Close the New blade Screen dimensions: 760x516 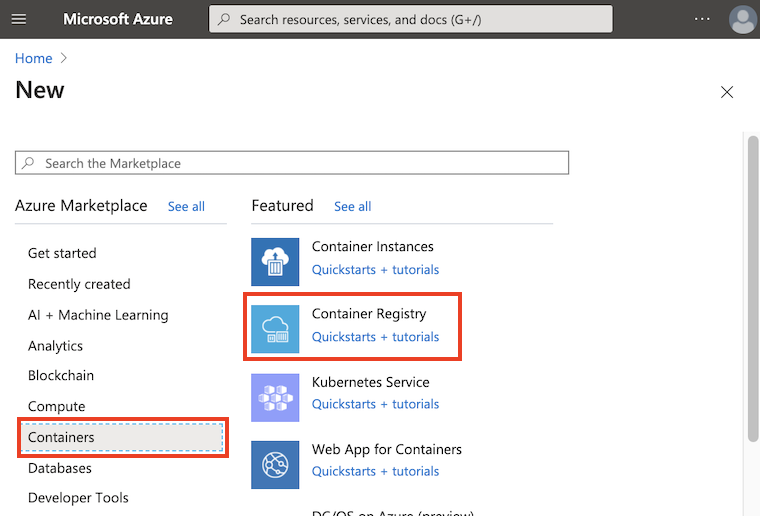tap(727, 92)
